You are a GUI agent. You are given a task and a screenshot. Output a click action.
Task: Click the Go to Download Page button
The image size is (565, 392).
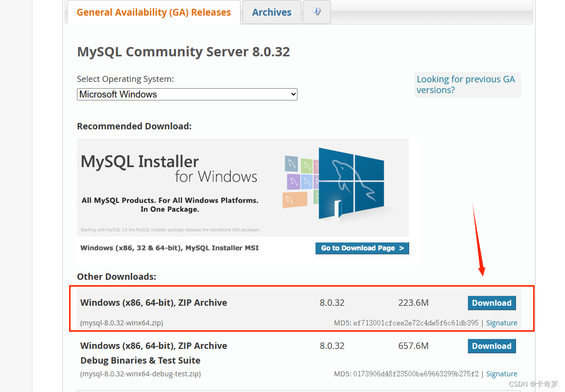pos(362,248)
